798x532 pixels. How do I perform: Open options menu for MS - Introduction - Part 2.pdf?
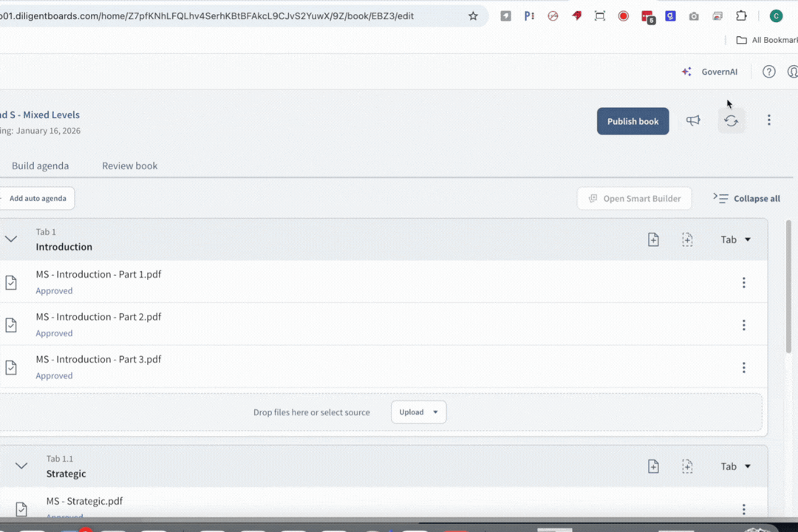coord(744,325)
